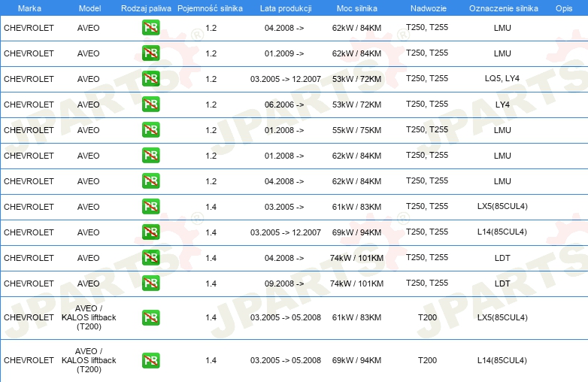Click the Model column header
This screenshot has height=382, width=588.
[x=89, y=8]
